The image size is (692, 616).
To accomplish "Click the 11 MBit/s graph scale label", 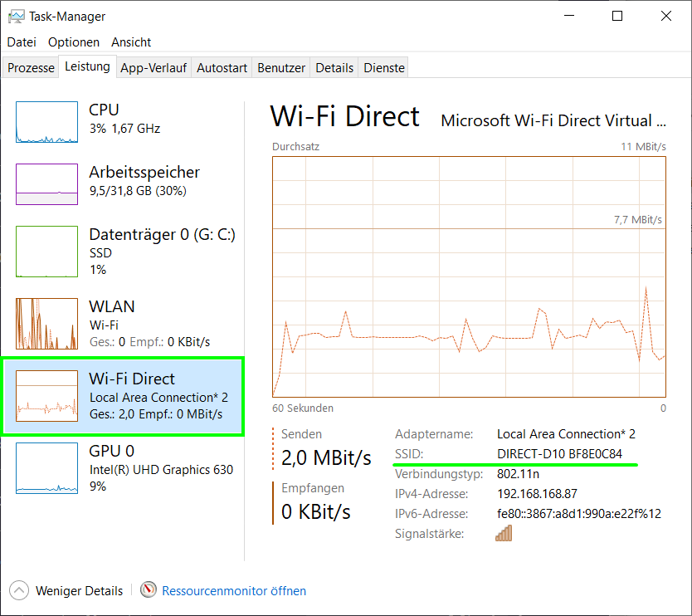I will click(x=643, y=147).
